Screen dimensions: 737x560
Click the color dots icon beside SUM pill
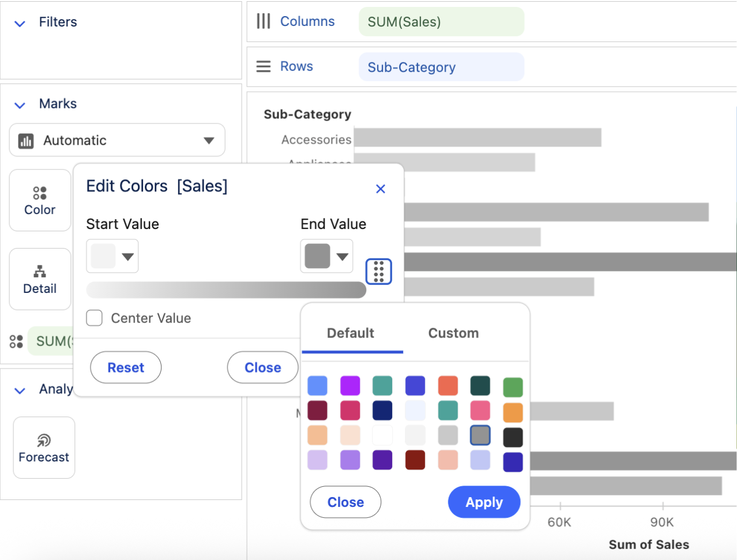pos(16,341)
